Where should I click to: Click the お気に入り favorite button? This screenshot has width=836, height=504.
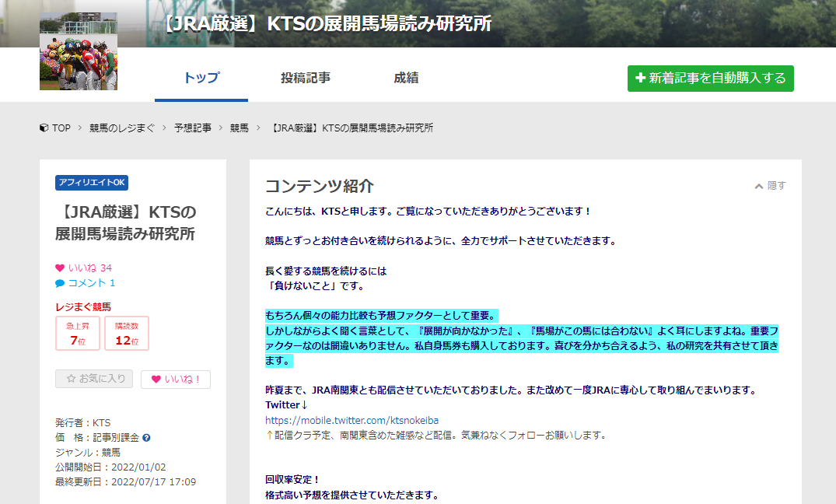[94, 379]
